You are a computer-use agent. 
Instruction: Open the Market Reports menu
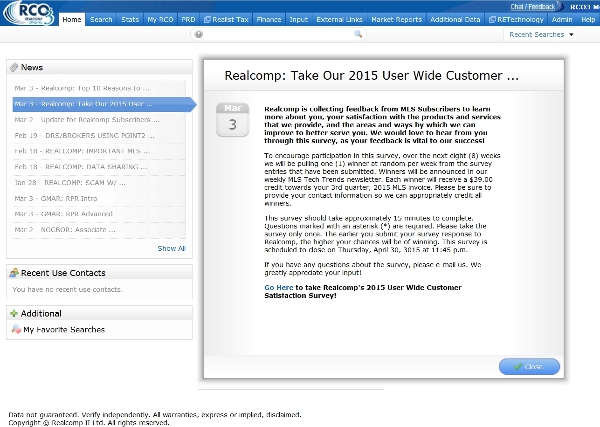click(396, 20)
